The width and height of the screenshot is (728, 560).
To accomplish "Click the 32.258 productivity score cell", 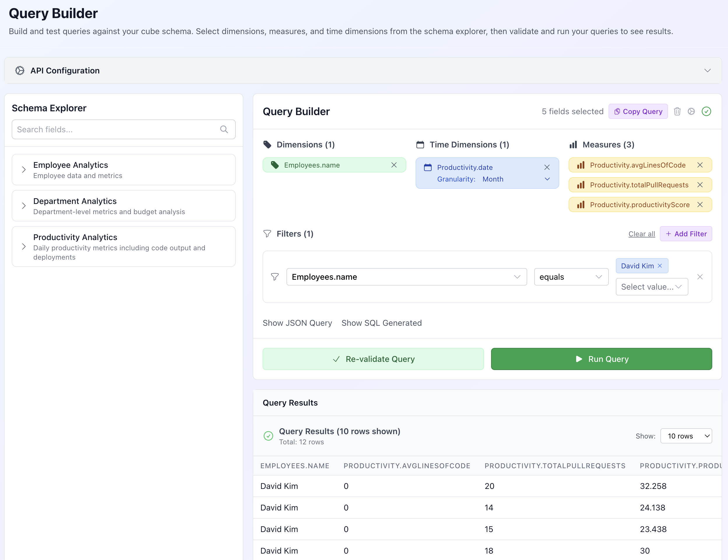I will 653,486.
